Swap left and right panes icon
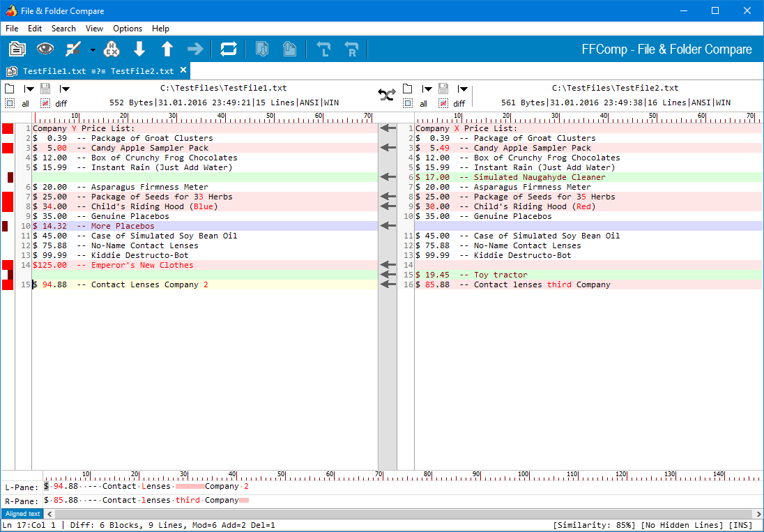The width and height of the screenshot is (764, 532). 387,93
